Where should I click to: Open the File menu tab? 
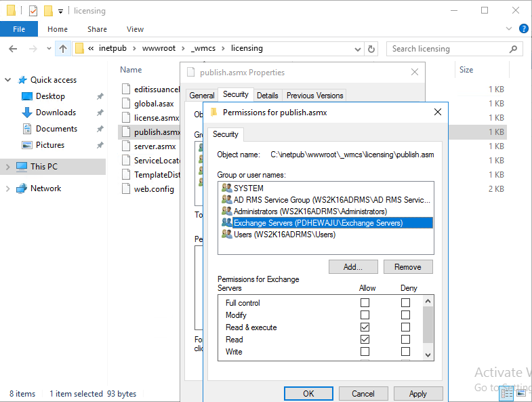point(19,29)
